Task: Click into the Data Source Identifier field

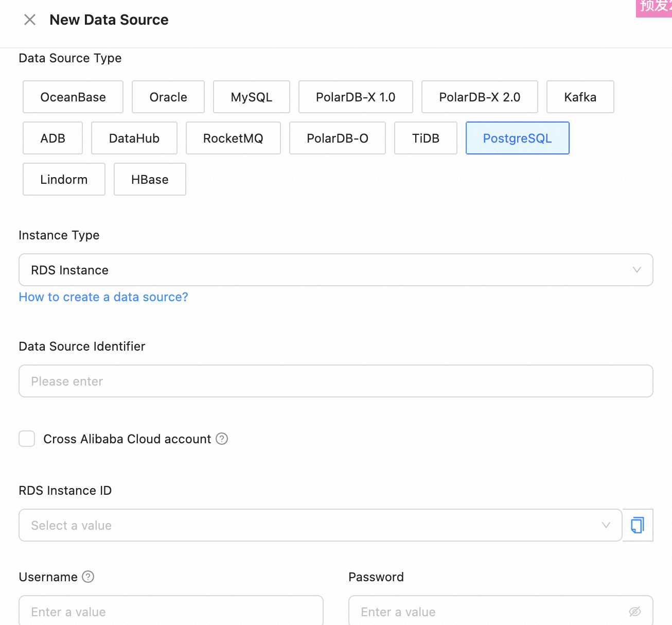Action: (335, 381)
